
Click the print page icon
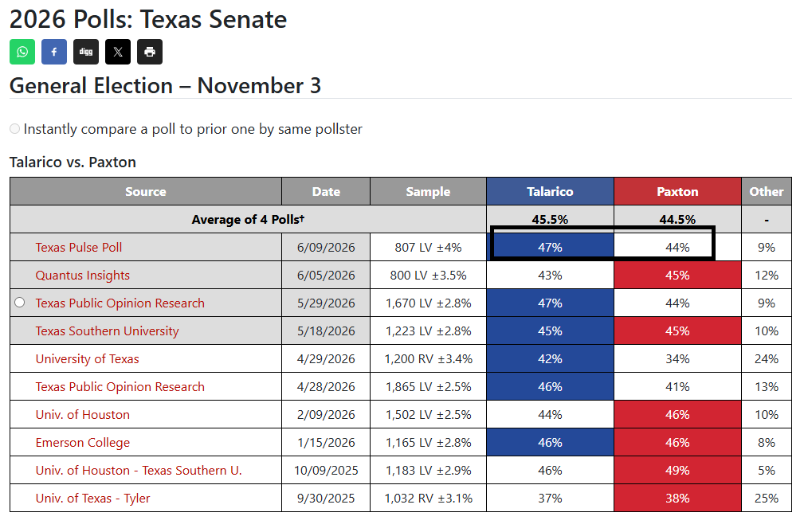(x=150, y=52)
